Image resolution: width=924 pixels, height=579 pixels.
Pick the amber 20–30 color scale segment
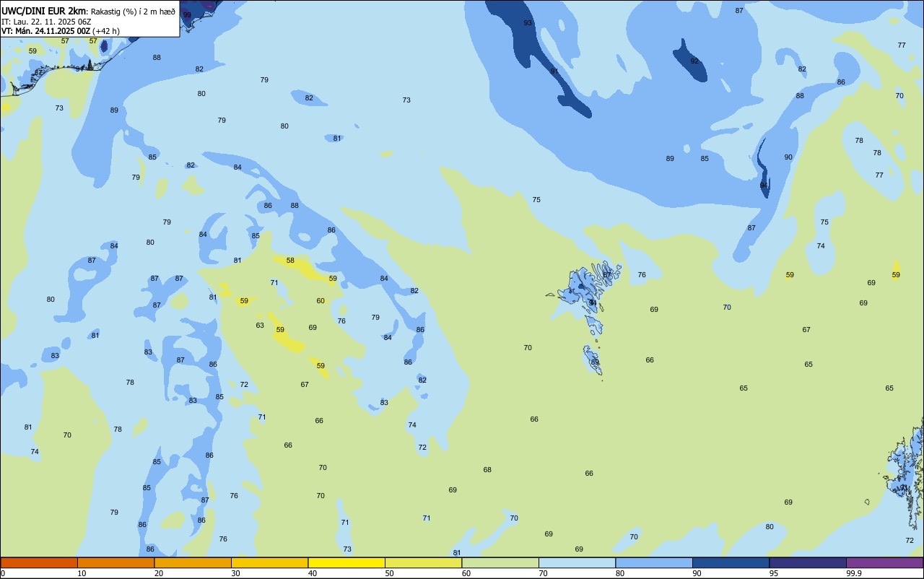click(x=193, y=562)
